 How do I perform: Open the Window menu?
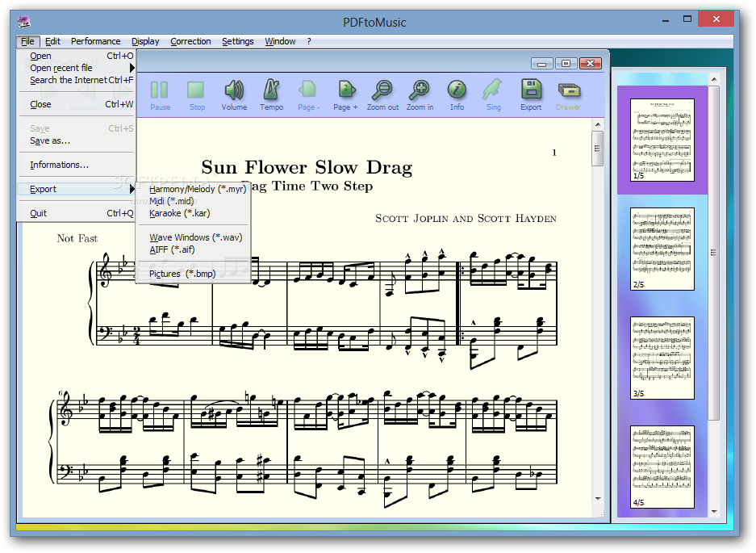280,41
